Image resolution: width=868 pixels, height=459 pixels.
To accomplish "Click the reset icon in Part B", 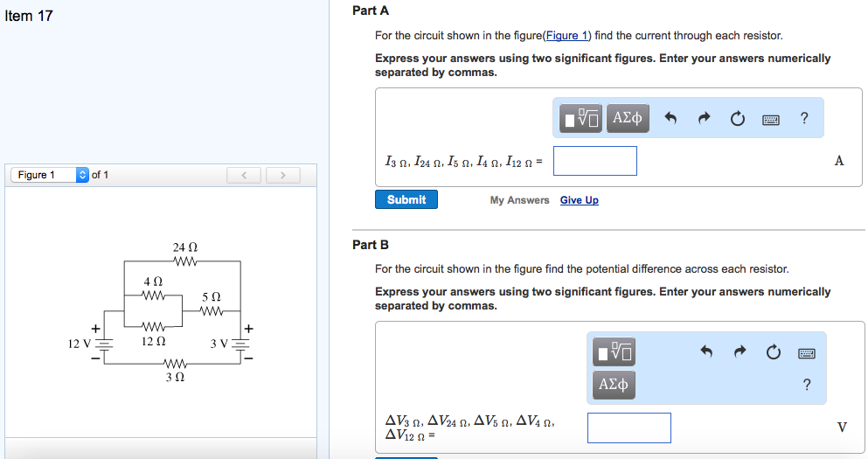I will 774,352.
